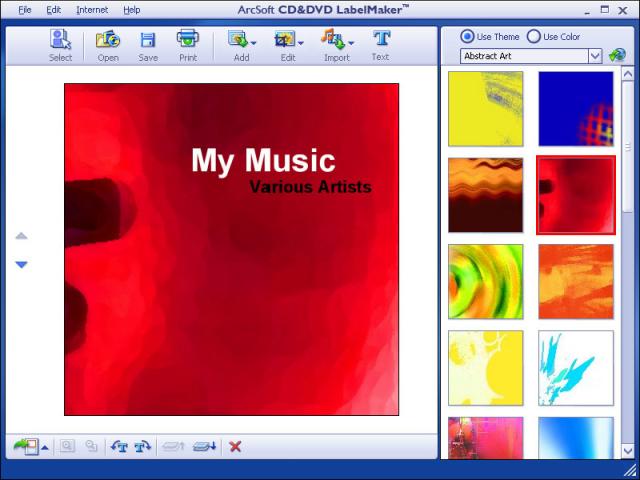The width and height of the screenshot is (640, 480).
Task: Click the 'Various Artists' subtitle text
Action: 310,187
